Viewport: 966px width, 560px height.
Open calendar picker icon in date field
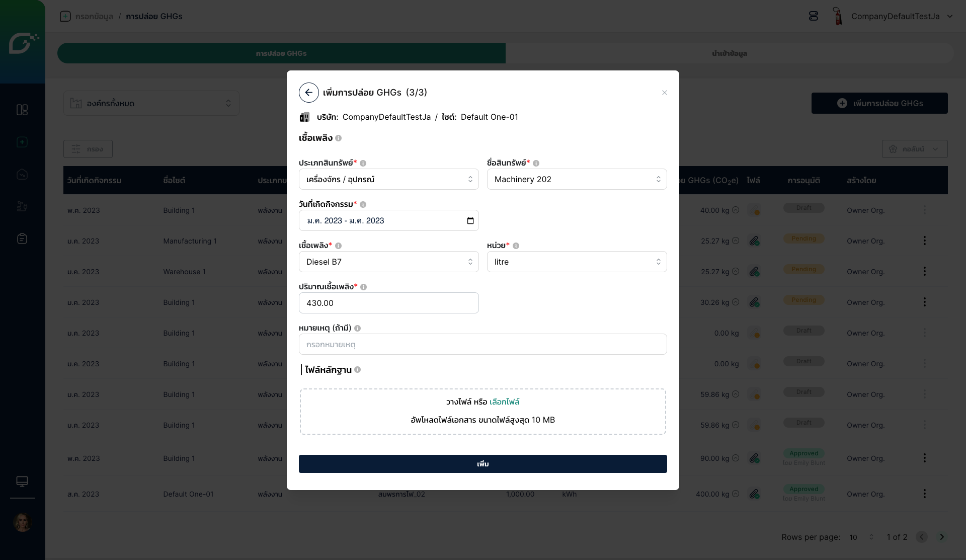tap(470, 221)
